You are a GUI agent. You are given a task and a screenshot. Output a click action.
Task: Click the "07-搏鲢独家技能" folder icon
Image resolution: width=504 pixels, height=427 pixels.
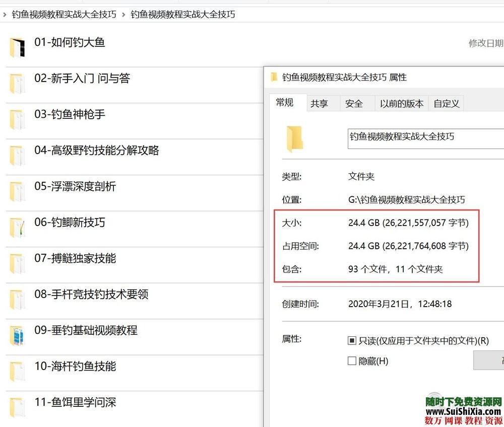tap(17, 263)
